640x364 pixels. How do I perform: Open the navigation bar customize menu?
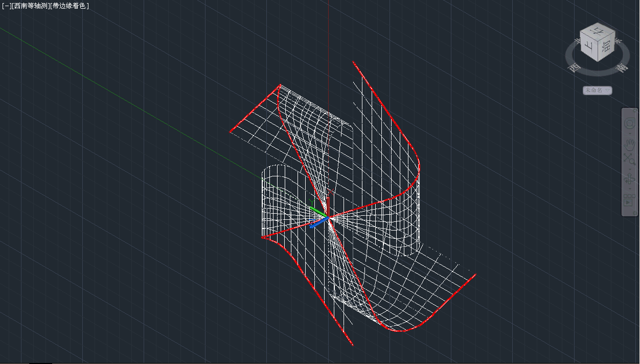(634, 213)
